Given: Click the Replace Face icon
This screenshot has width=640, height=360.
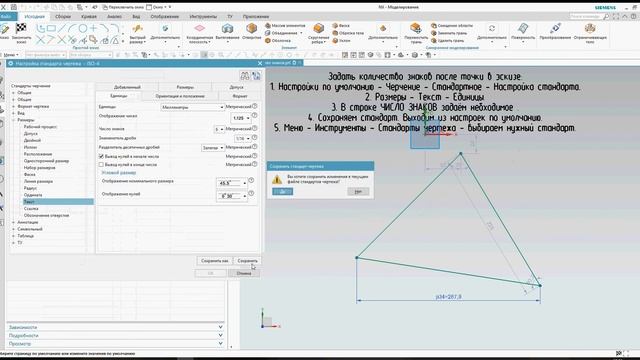Looking at the screenshot, I should pos(434,33).
